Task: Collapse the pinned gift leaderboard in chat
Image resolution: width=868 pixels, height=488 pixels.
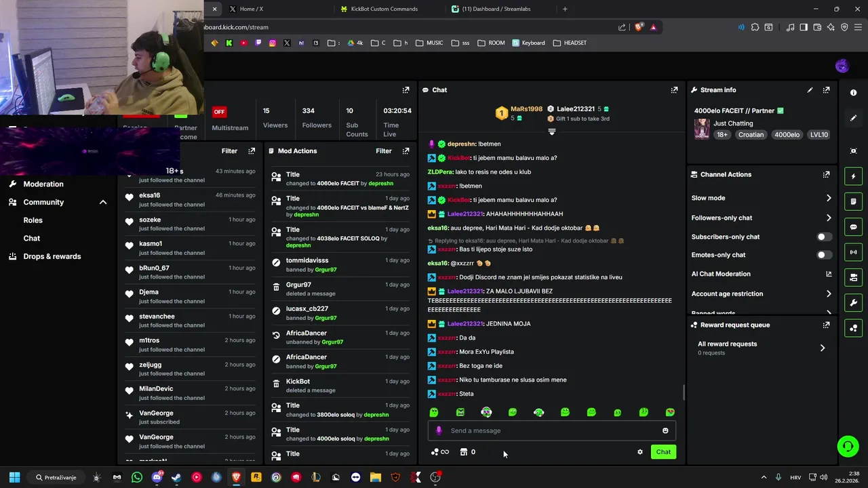Action: point(552,131)
